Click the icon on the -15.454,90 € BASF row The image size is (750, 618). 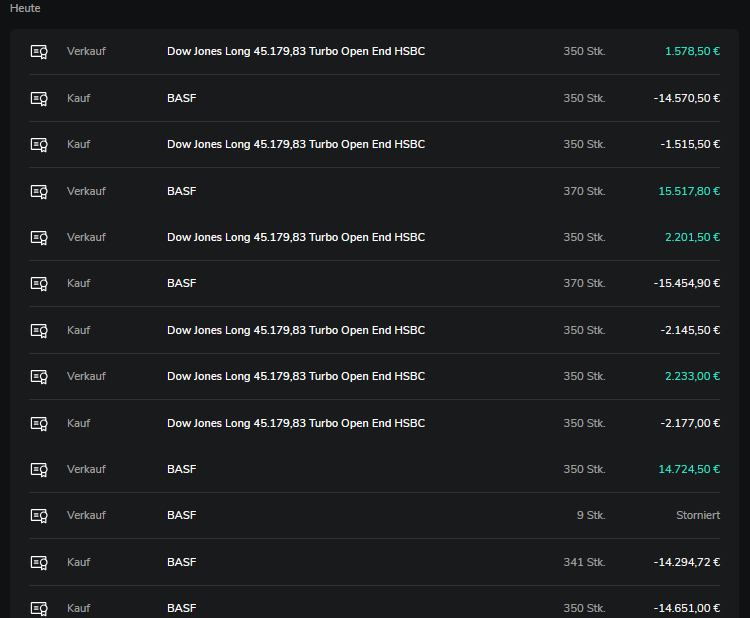(39, 284)
